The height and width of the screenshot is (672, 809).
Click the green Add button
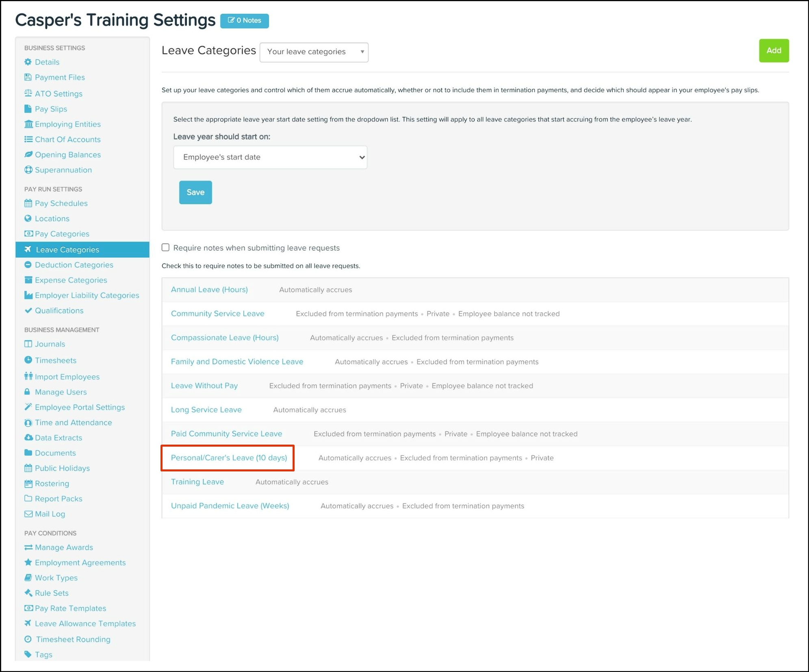tap(773, 51)
